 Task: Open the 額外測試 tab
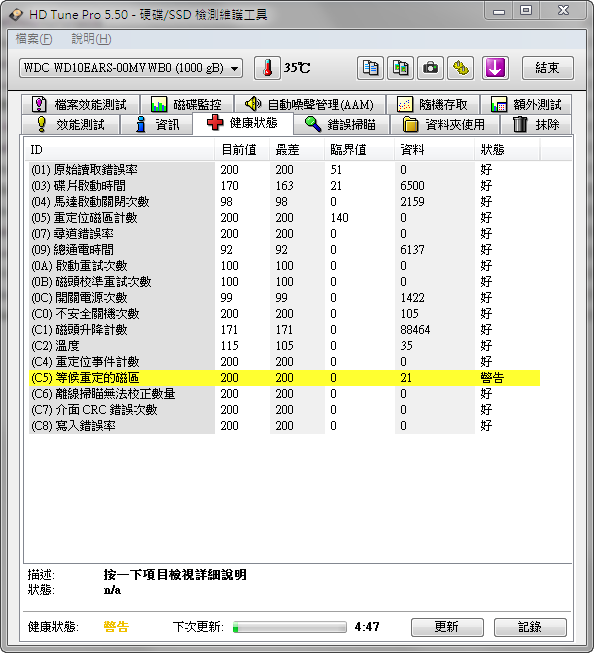pyautogui.click(x=526, y=104)
